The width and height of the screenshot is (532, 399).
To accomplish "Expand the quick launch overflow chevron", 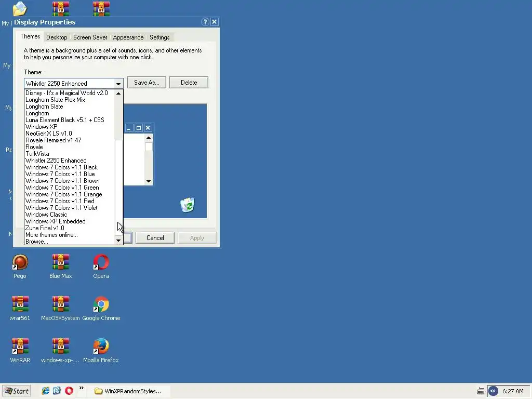I will 82,388.
